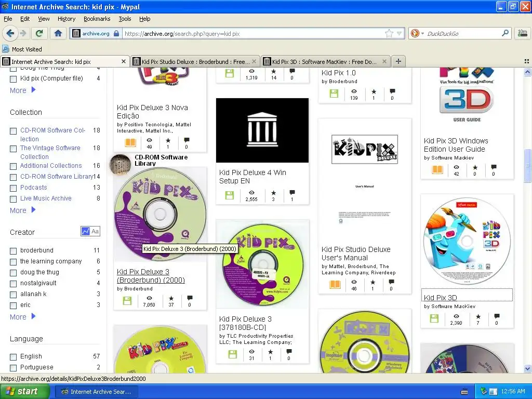Enable the English language checkbox
532x399 pixels.
coord(13,357)
